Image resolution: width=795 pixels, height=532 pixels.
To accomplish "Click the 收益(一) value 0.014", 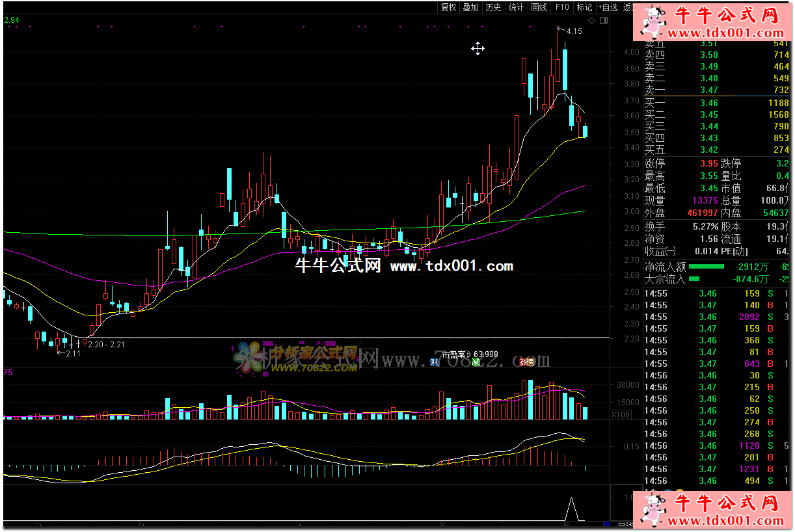I will [705, 251].
